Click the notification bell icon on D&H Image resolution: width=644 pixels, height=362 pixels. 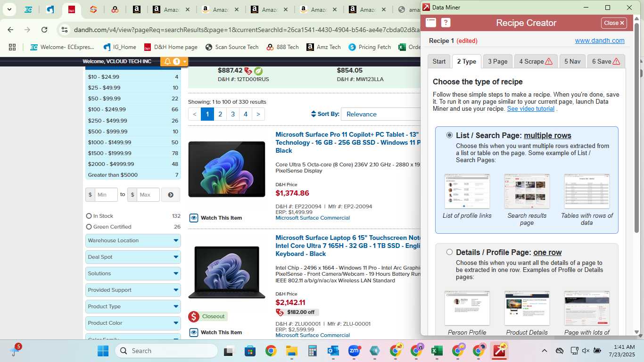point(167,61)
